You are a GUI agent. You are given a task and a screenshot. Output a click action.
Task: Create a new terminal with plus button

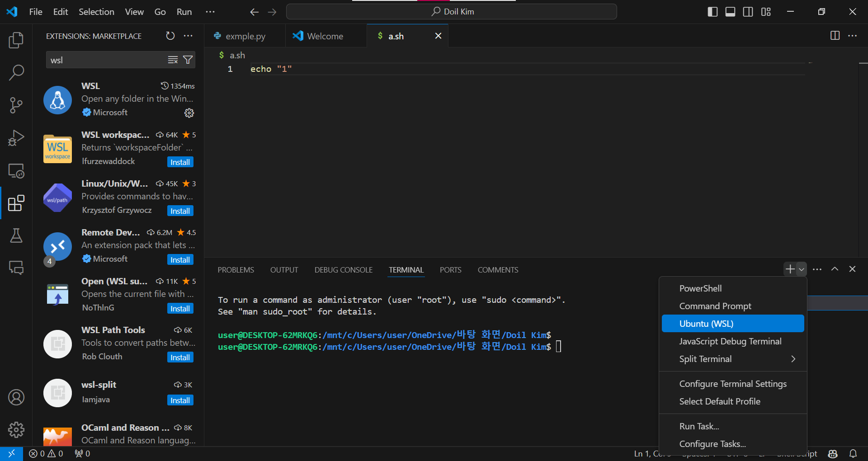[790, 269]
